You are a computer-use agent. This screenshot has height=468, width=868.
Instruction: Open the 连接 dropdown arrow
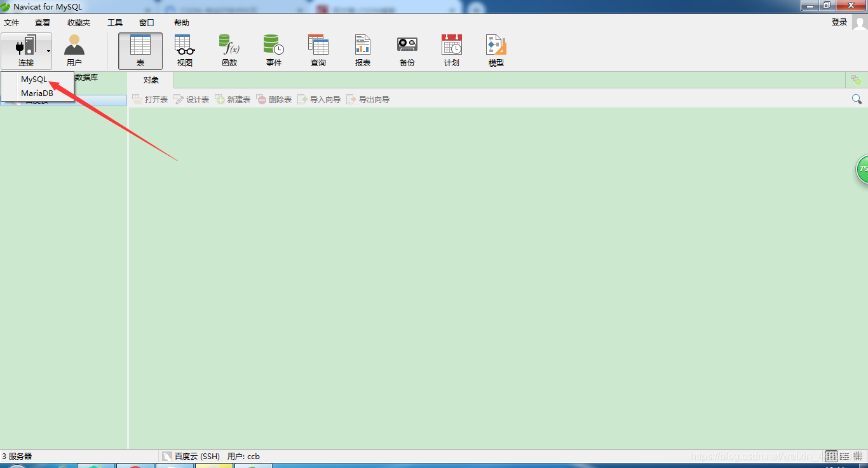48,51
